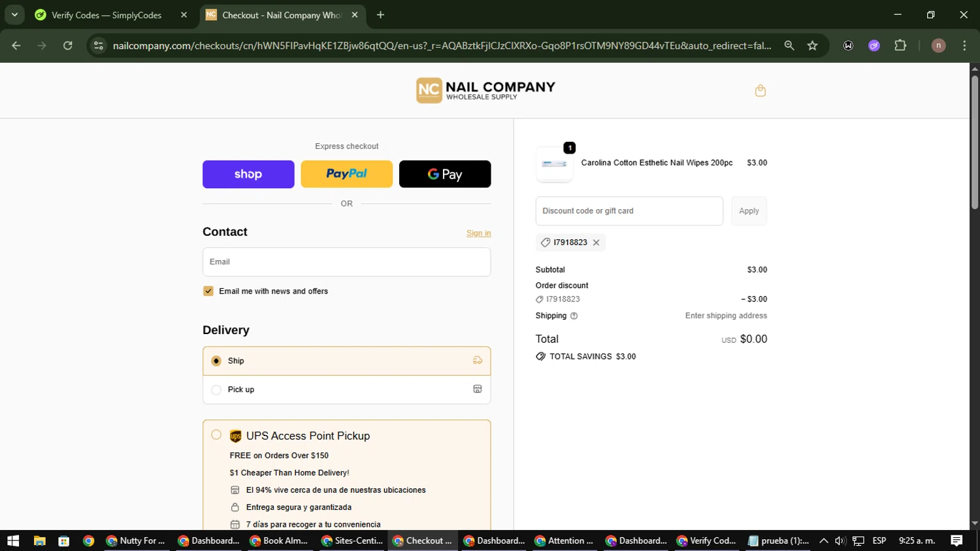
Task: Open the shopping bag cart icon
Action: [x=760, y=91]
